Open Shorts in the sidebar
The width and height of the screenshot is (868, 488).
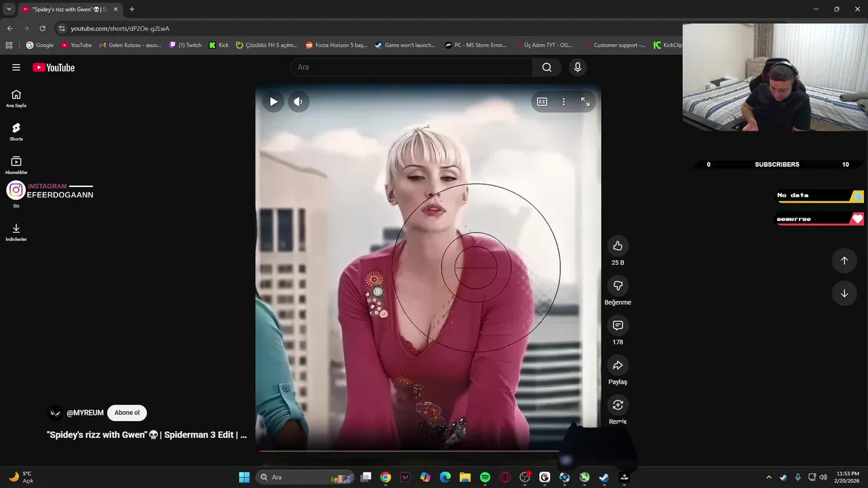pyautogui.click(x=16, y=131)
